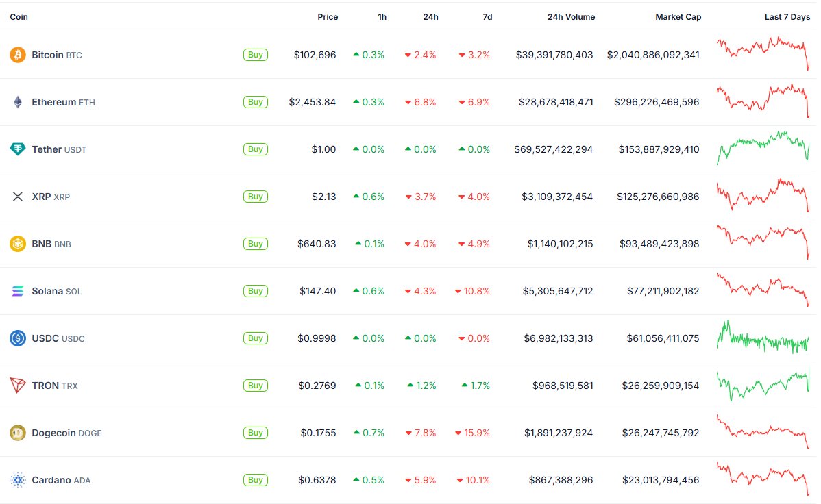The height and width of the screenshot is (504, 821).
Task: Click Buy in the Tether row
Action: pyautogui.click(x=256, y=149)
